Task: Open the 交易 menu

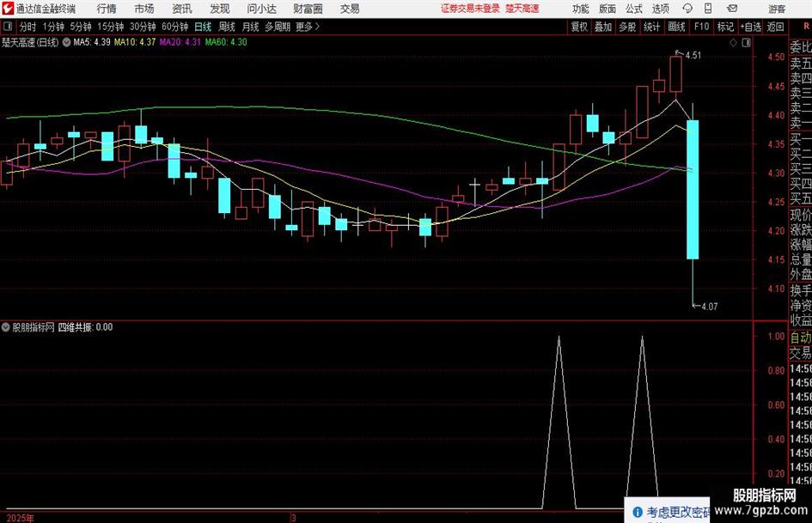Action: pos(350,9)
